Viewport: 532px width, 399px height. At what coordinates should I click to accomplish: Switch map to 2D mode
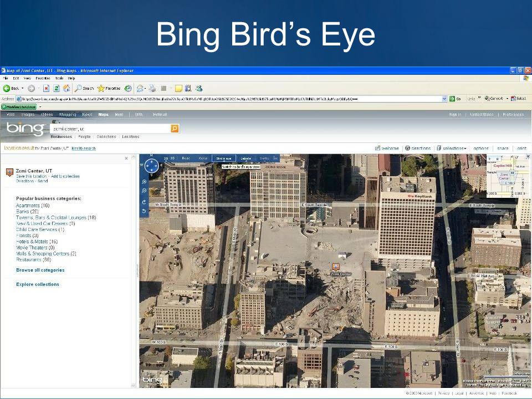tap(166, 158)
